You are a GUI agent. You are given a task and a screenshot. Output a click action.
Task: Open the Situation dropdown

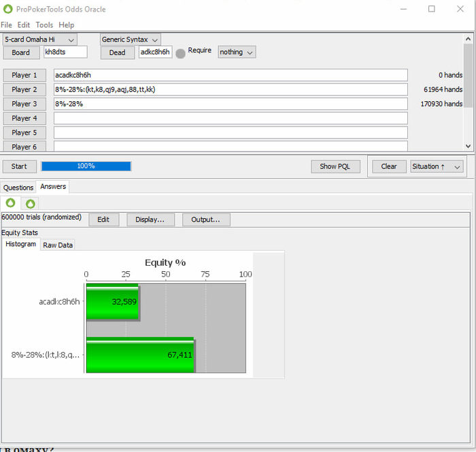pos(437,167)
